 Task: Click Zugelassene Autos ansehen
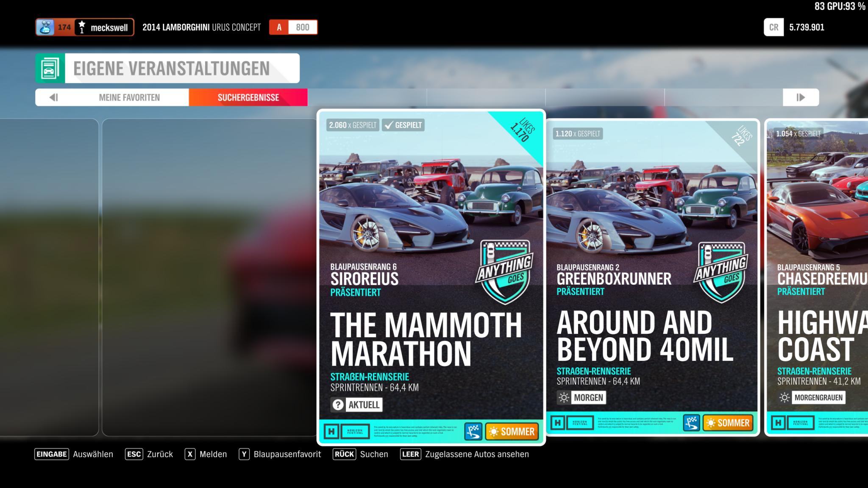click(476, 454)
